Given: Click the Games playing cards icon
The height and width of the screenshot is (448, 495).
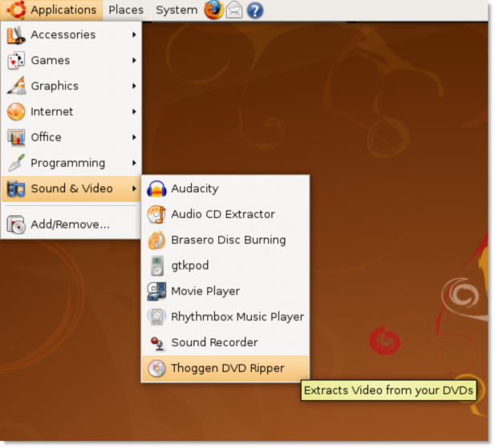Looking at the screenshot, I should pyautogui.click(x=16, y=61).
